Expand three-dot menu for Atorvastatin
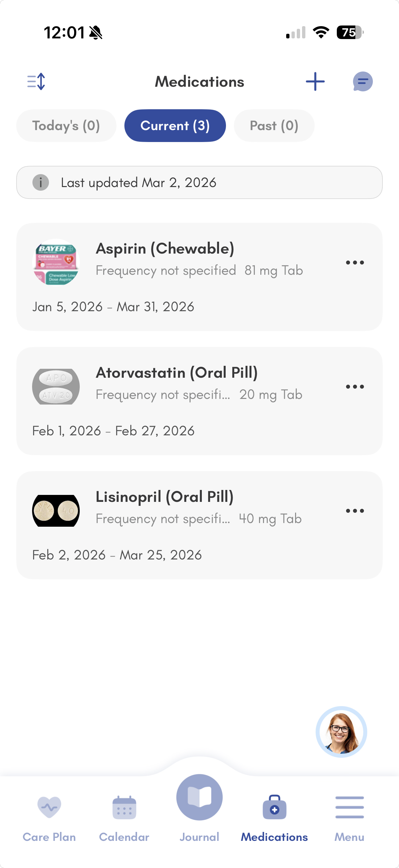399x868 pixels. coord(355,386)
